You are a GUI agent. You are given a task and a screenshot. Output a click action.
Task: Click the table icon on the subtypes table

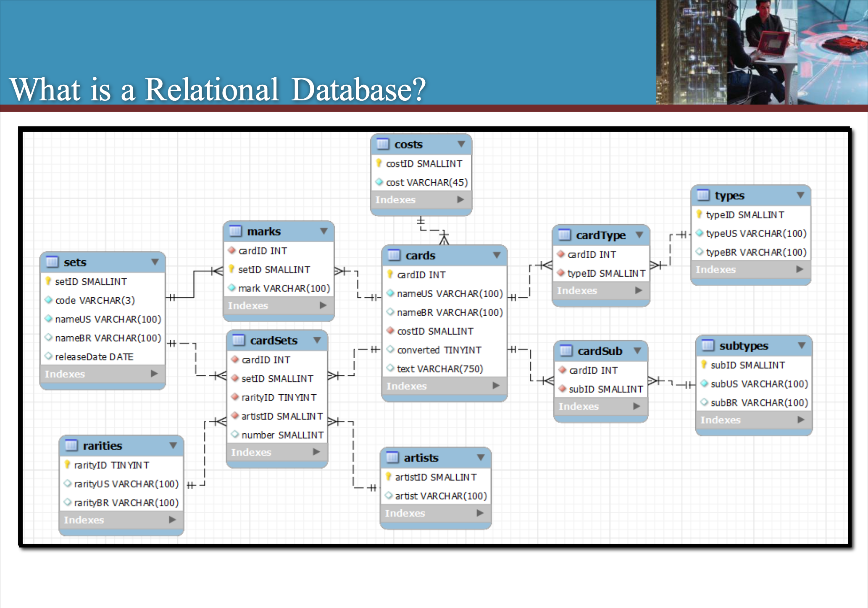click(x=708, y=346)
